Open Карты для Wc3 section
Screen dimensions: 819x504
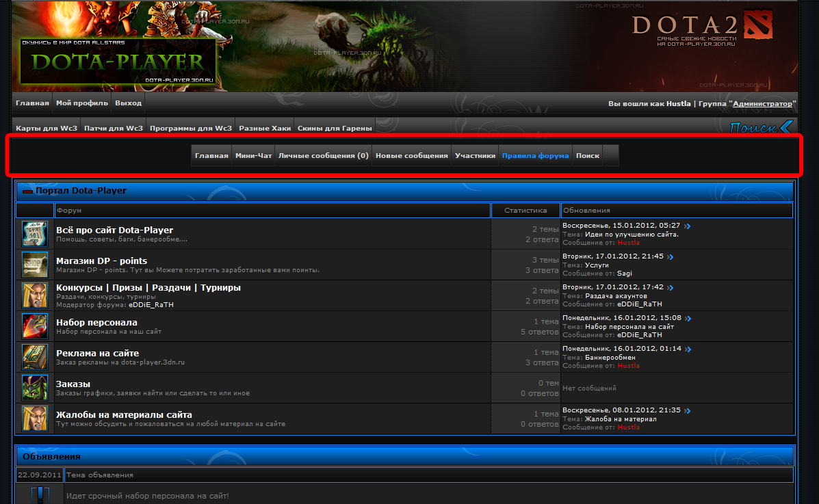point(47,128)
